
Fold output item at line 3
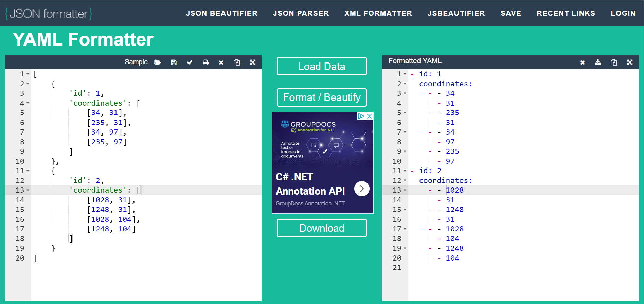pos(405,93)
